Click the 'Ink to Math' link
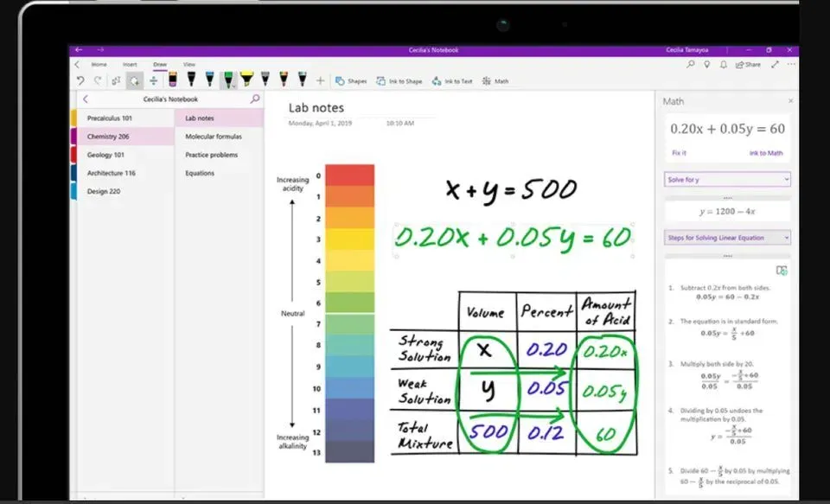Viewport: 830px width, 504px height. tap(766, 153)
